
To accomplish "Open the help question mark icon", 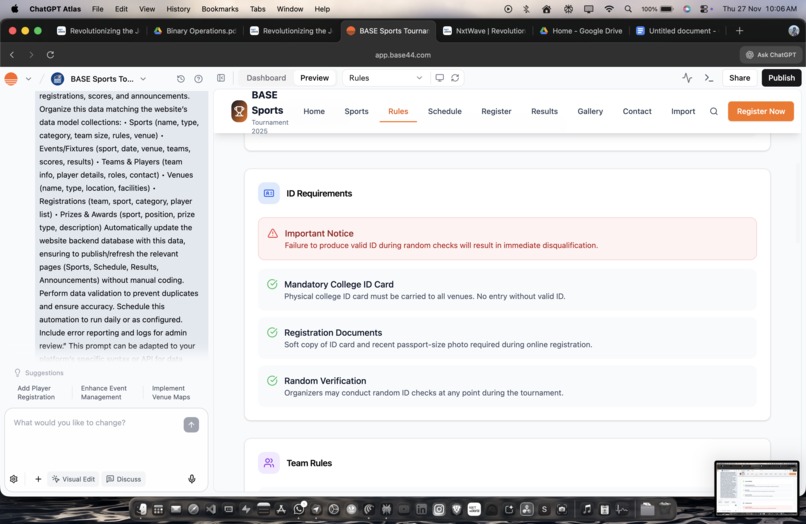I will tap(198, 79).
